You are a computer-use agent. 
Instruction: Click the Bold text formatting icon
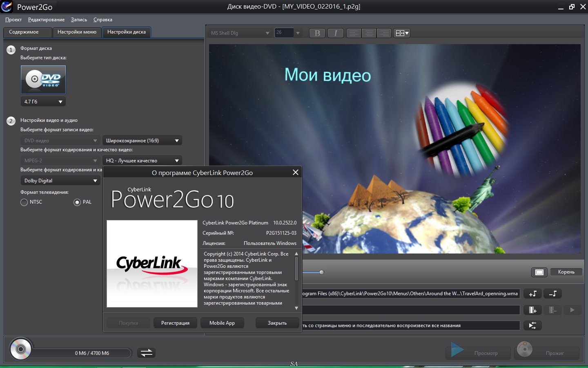(317, 33)
